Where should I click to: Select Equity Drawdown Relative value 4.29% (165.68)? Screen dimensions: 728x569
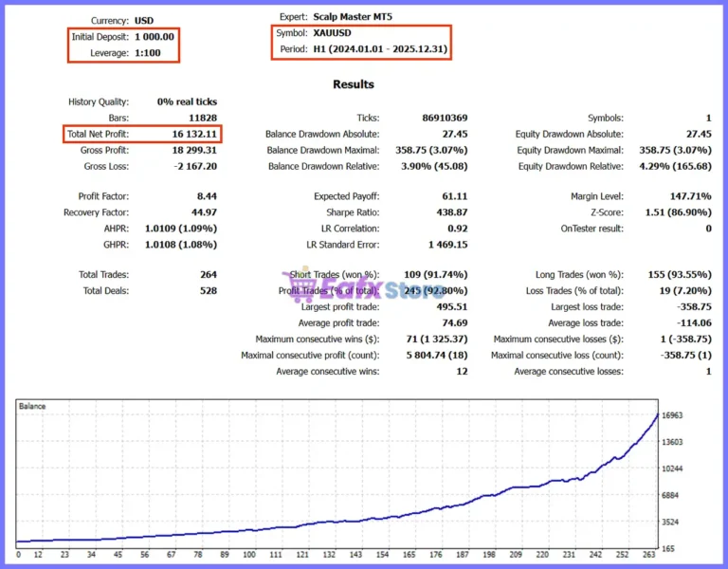(x=676, y=166)
